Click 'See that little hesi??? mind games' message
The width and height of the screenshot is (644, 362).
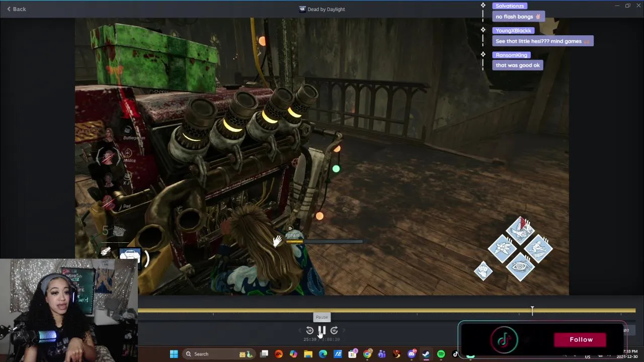click(543, 41)
